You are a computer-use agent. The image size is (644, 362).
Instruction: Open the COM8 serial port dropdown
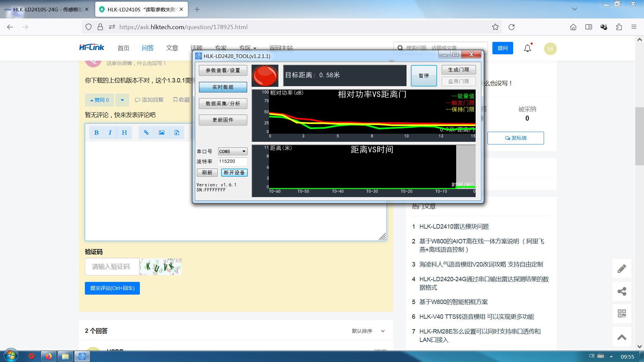[233, 152]
